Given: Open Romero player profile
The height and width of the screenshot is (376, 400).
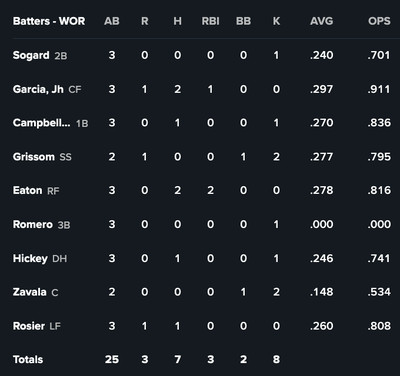Looking at the screenshot, I should coord(33,224).
